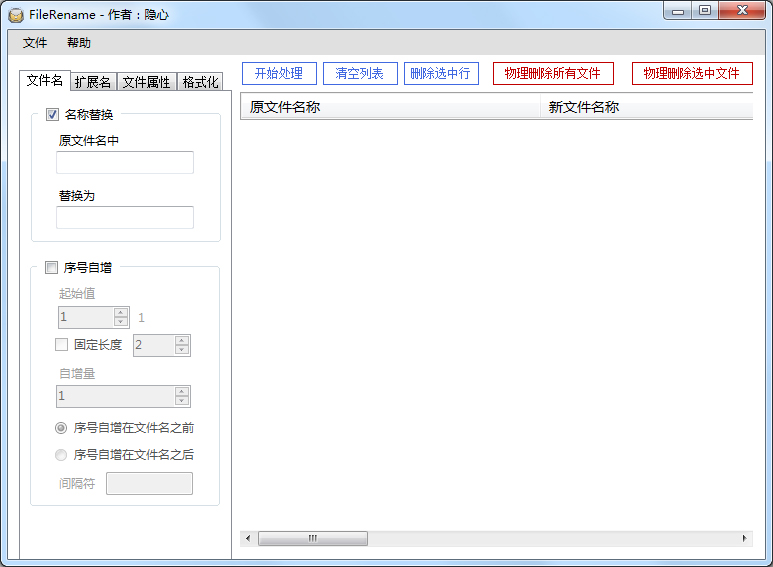The image size is (773, 567).
Task: Toggle the 固定长度 checkbox
Action: point(61,344)
